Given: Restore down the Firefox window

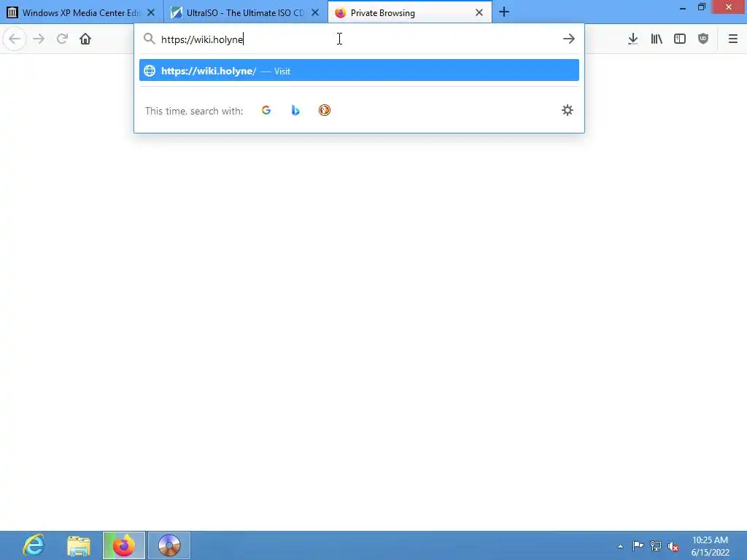Looking at the screenshot, I should coord(701,7).
